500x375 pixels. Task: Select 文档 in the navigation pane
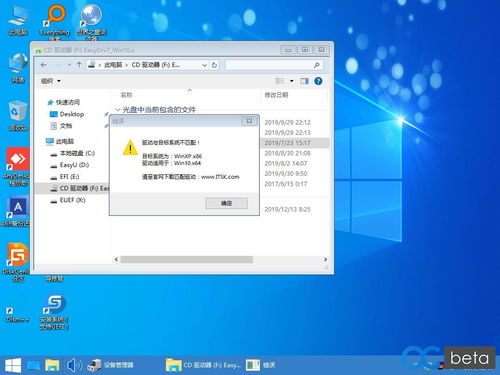[61, 126]
